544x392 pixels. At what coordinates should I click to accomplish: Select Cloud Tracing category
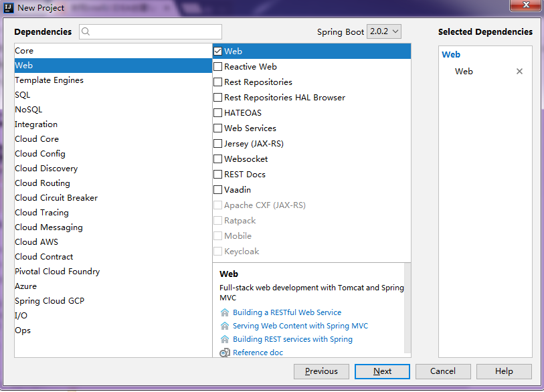click(113, 213)
